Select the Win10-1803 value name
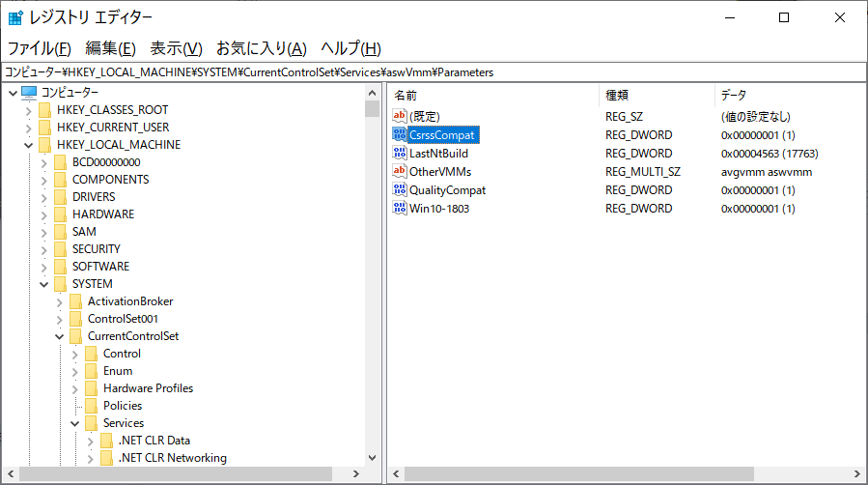Image resolution: width=868 pixels, height=485 pixels. 439,208
